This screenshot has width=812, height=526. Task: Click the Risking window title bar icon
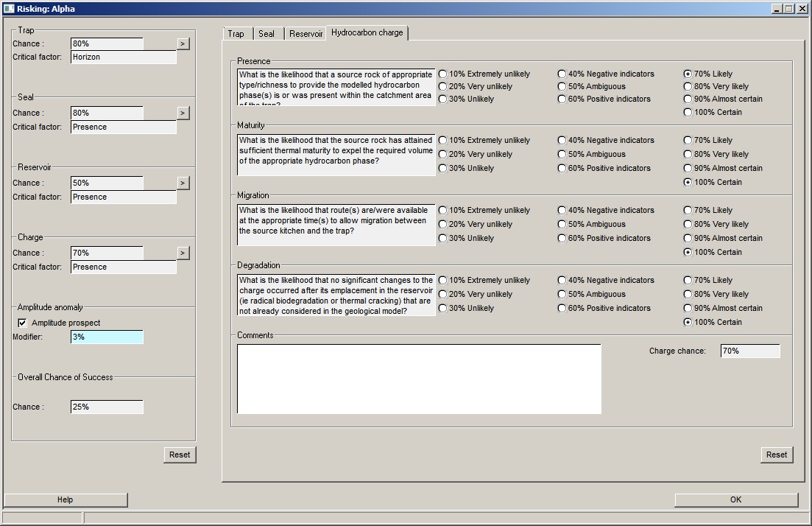pos(8,9)
